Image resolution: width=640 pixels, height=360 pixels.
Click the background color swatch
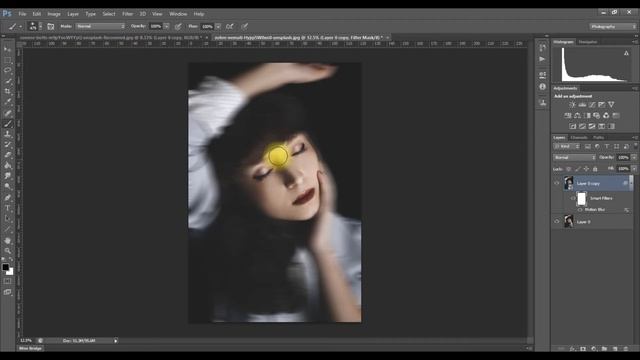click(x=10, y=272)
